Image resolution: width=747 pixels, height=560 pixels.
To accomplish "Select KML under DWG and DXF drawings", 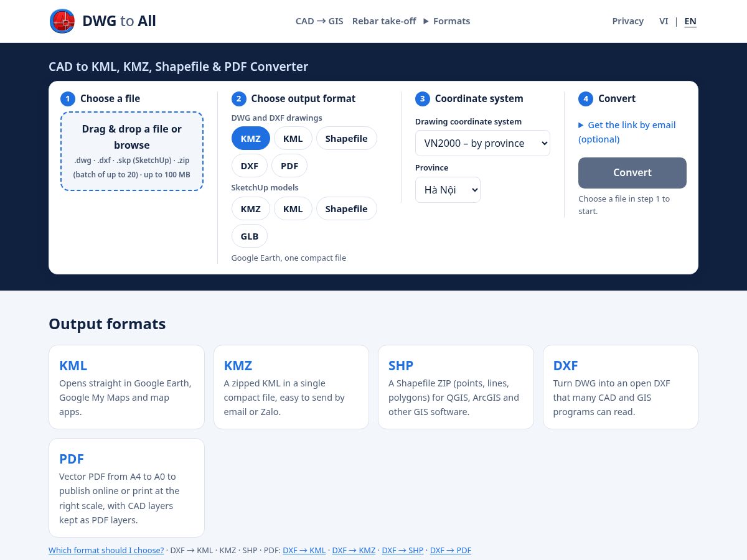I will [x=293, y=138].
